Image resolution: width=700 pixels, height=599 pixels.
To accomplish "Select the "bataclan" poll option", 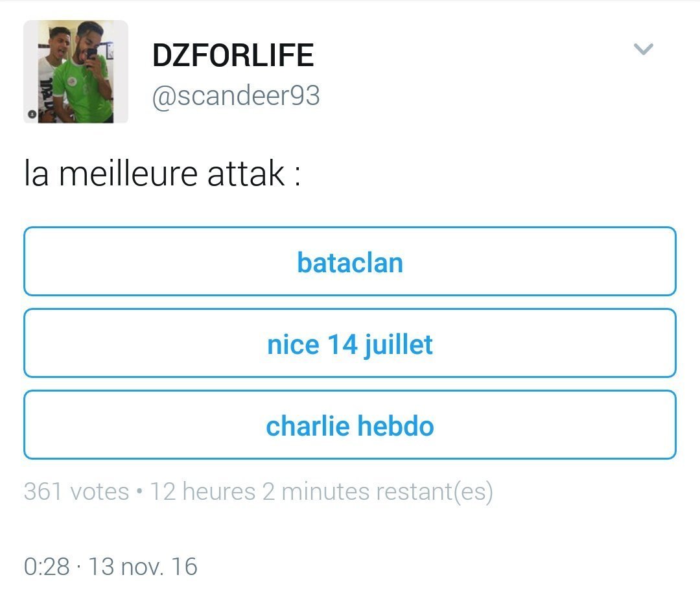I will [x=350, y=261].
